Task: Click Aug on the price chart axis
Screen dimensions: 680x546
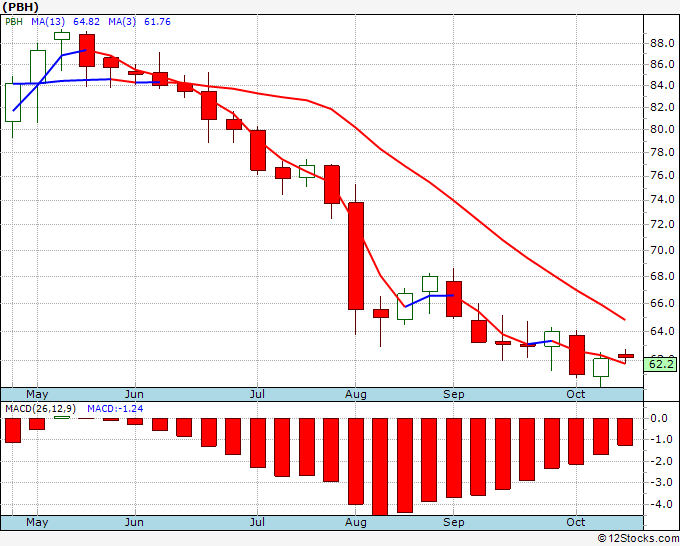Action: 356,394
